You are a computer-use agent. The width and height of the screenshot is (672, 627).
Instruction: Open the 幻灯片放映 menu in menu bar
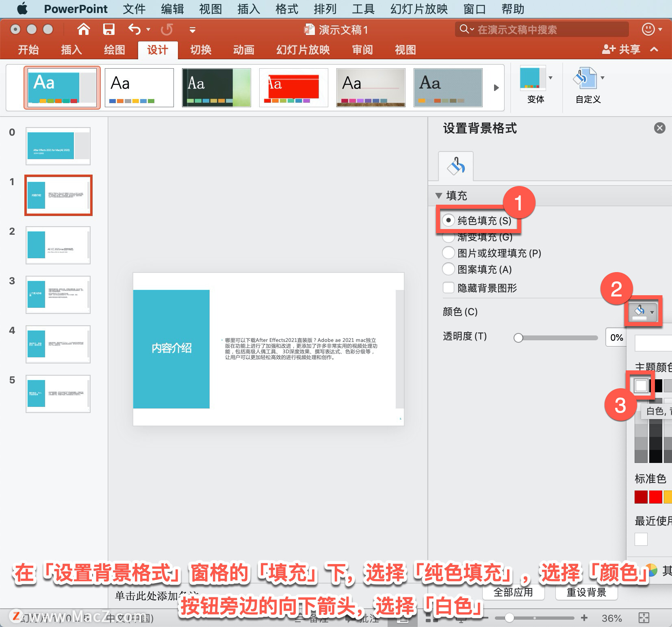pyautogui.click(x=419, y=9)
